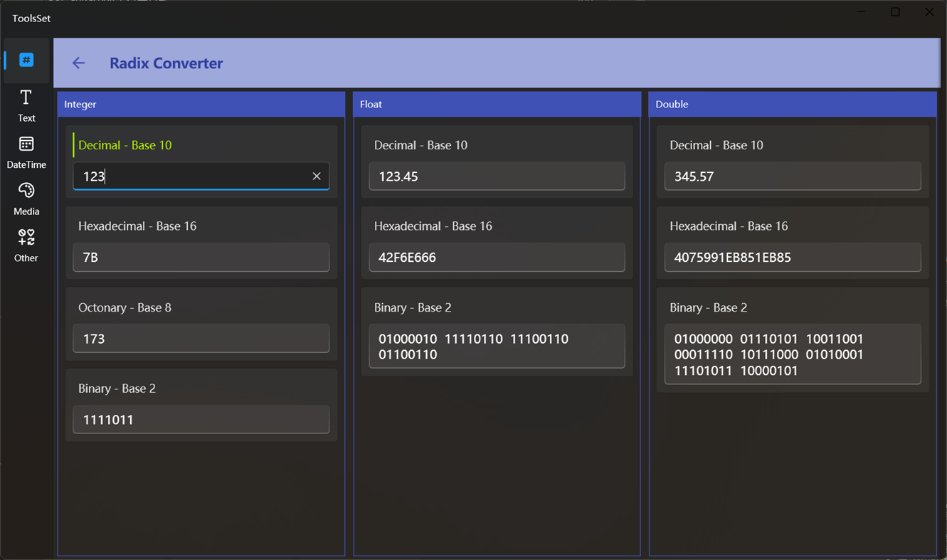This screenshot has width=947, height=560.
Task: Click the Radix Converter page title
Action: tap(166, 63)
